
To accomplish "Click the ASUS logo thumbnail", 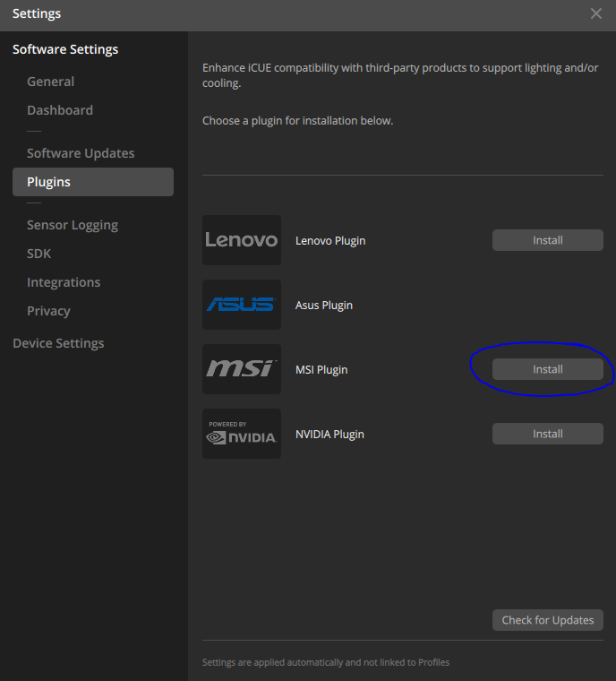I will click(x=242, y=305).
